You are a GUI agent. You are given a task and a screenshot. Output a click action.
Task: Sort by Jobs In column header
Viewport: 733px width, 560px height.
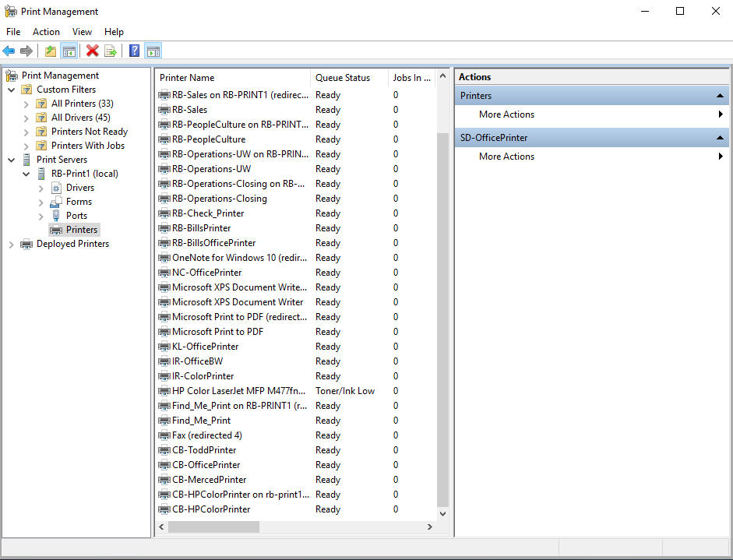tap(411, 78)
